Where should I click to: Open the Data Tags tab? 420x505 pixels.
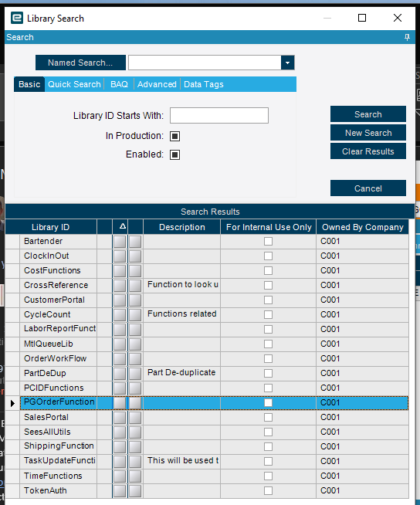click(x=204, y=84)
